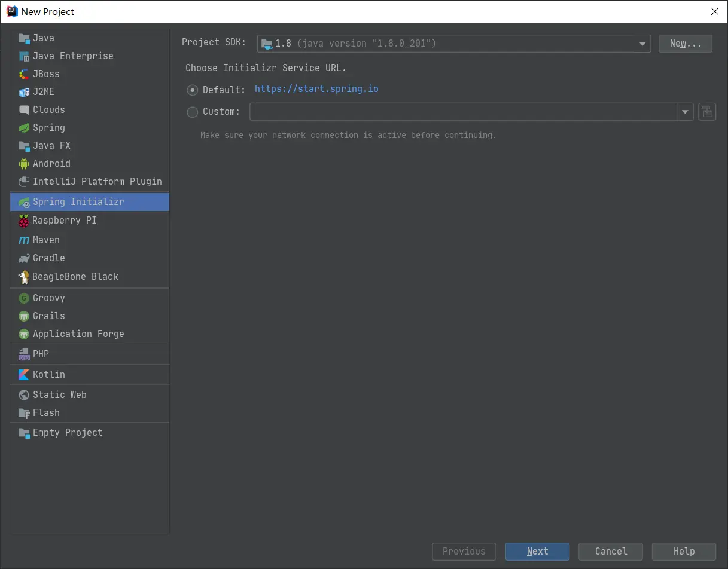Image resolution: width=728 pixels, height=569 pixels.
Task: Click the JBoss icon
Action: pyautogui.click(x=24, y=74)
